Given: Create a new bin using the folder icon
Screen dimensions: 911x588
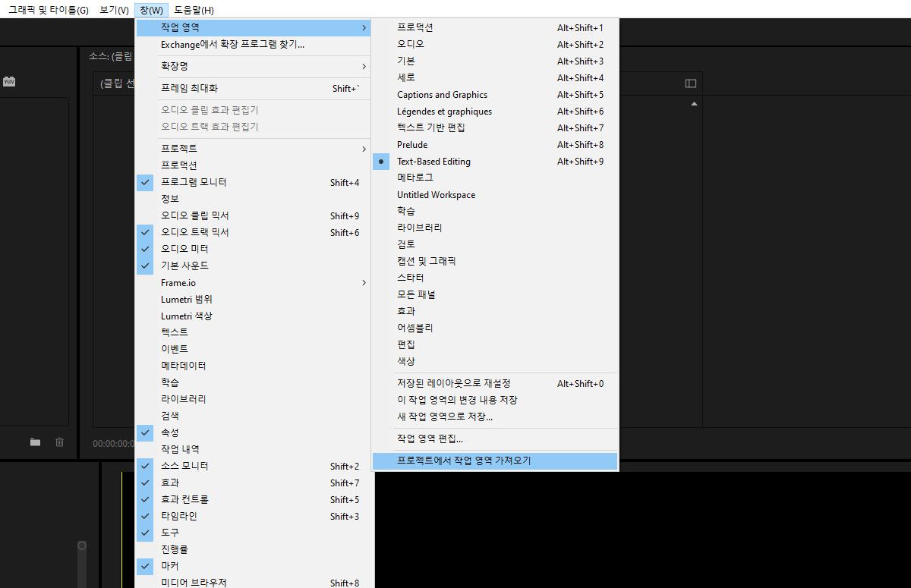Looking at the screenshot, I should [34, 442].
